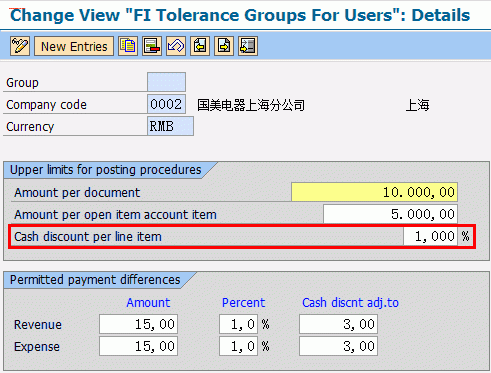Viewport: 491px width, 373px height.
Task: Click the Change View page title
Action: (240, 15)
